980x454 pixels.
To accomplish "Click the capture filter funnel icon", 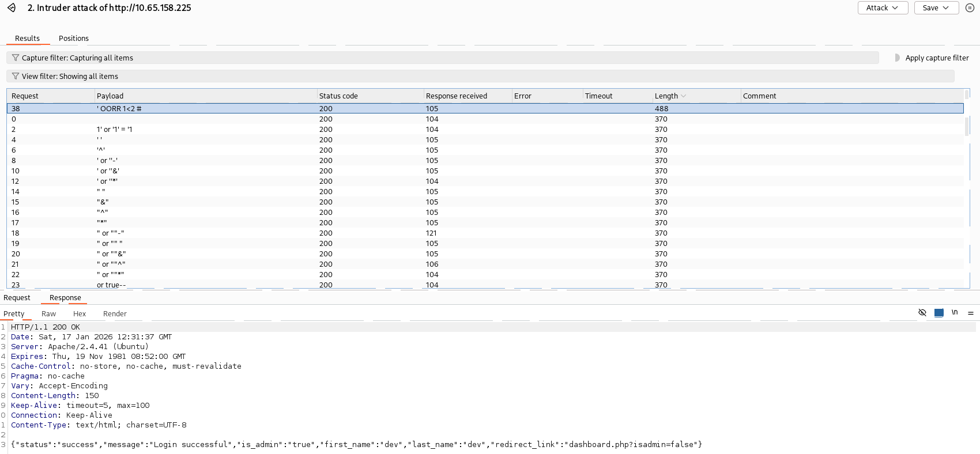I will [16, 58].
